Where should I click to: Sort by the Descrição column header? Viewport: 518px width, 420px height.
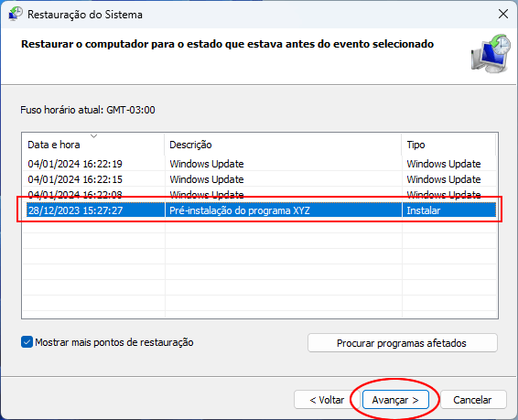coord(283,145)
